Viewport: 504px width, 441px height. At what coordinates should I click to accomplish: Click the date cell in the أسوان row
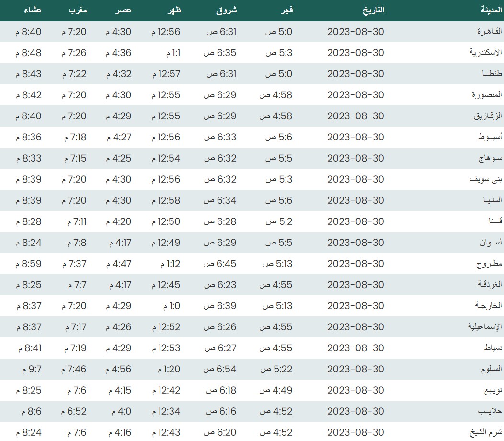(x=355, y=243)
